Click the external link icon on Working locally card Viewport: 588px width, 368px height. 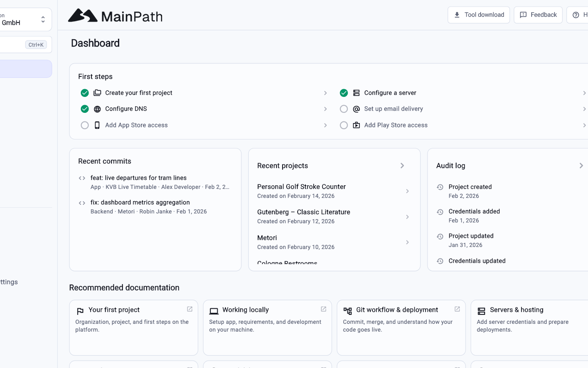point(323,309)
